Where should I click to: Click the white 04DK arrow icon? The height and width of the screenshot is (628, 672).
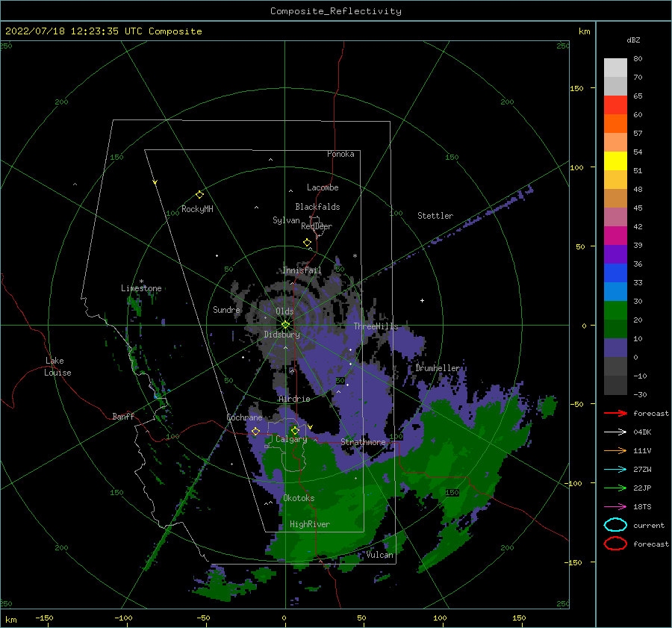(615, 432)
